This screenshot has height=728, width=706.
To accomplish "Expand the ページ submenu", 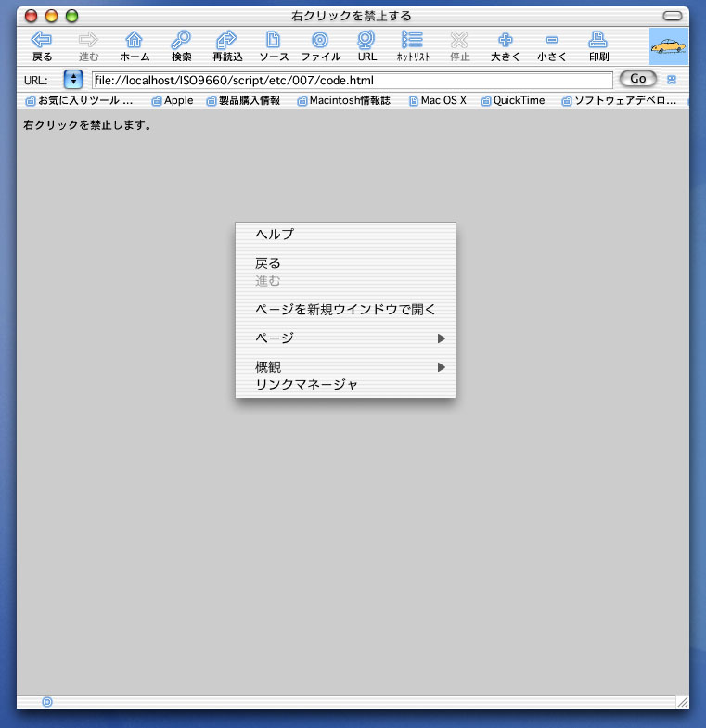I will pyautogui.click(x=345, y=338).
